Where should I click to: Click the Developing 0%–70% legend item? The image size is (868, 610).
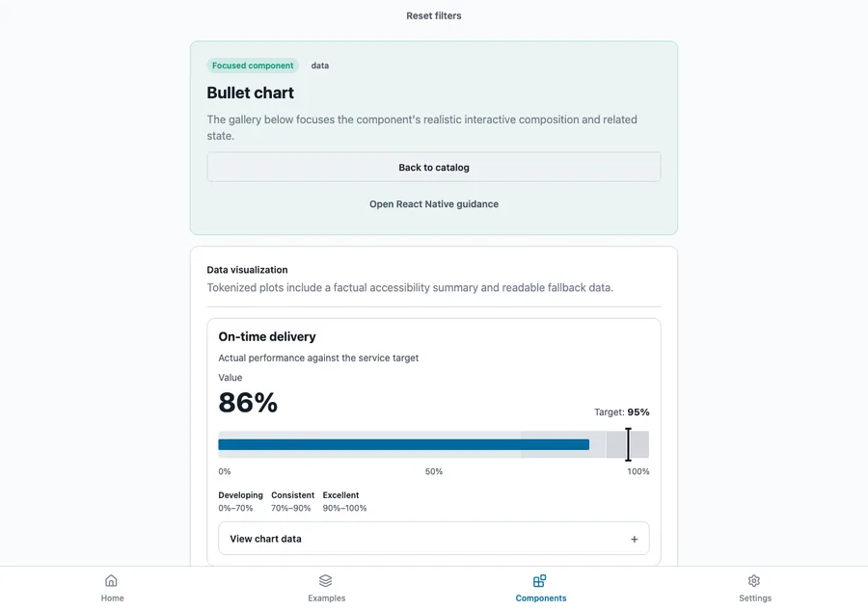(240, 501)
